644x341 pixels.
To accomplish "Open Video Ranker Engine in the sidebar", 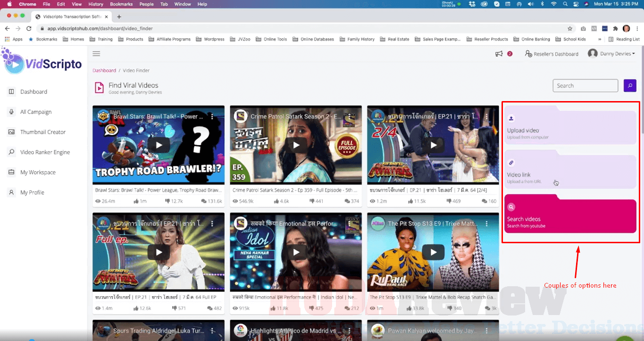I will (x=39, y=152).
